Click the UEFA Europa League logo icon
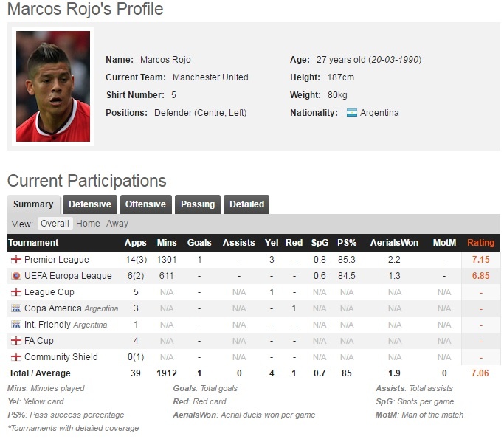This screenshot has height=442, width=504. 15,276
